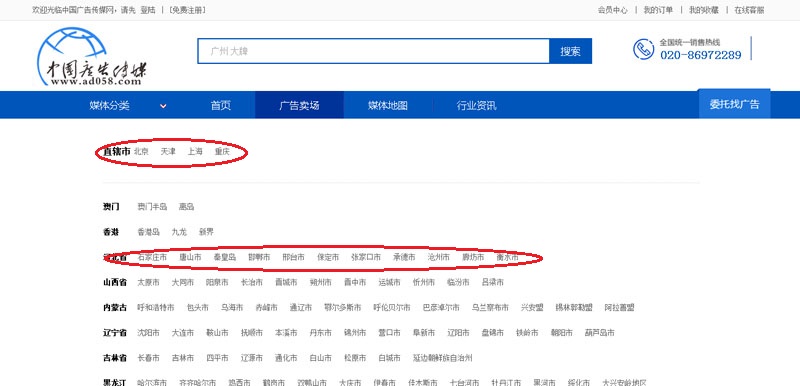Select 香港岛 in the 香港 row
The width and height of the screenshot is (800, 386).
click(x=148, y=232)
